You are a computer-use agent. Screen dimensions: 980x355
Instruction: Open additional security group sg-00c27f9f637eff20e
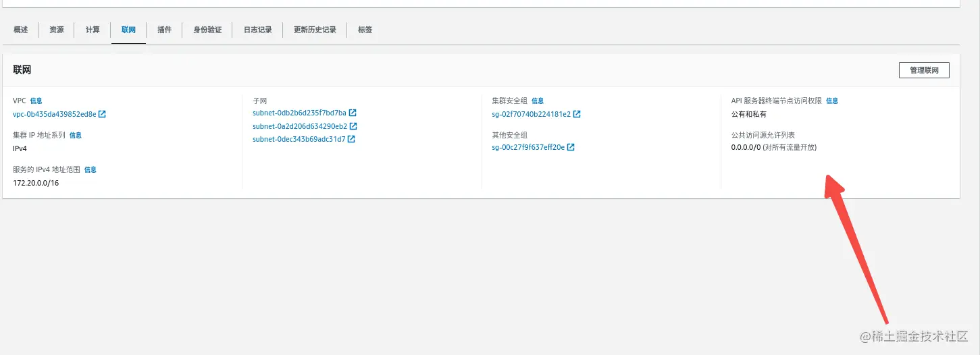pyautogui.click(x=528, y=147)
